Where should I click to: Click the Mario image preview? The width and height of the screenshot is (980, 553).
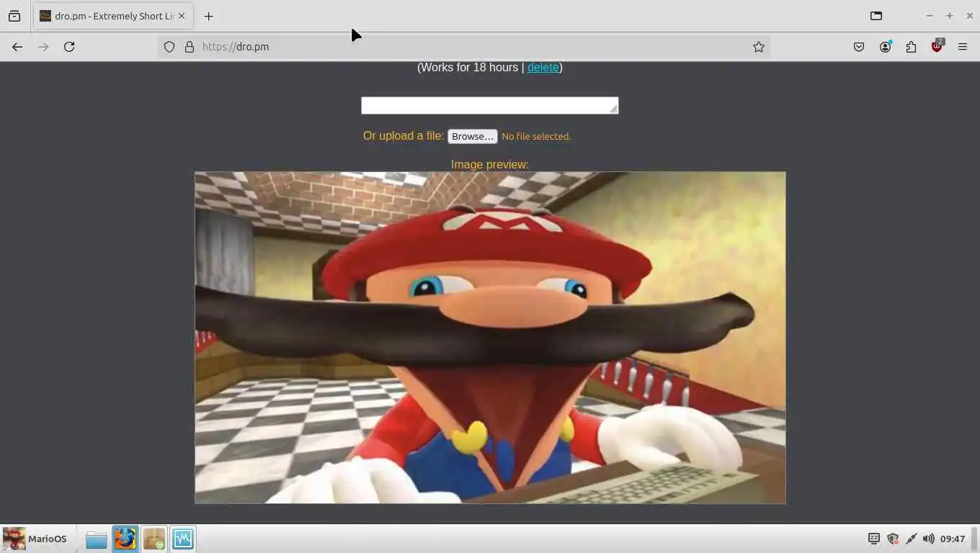pyautogui.click(x=490, y=338)
